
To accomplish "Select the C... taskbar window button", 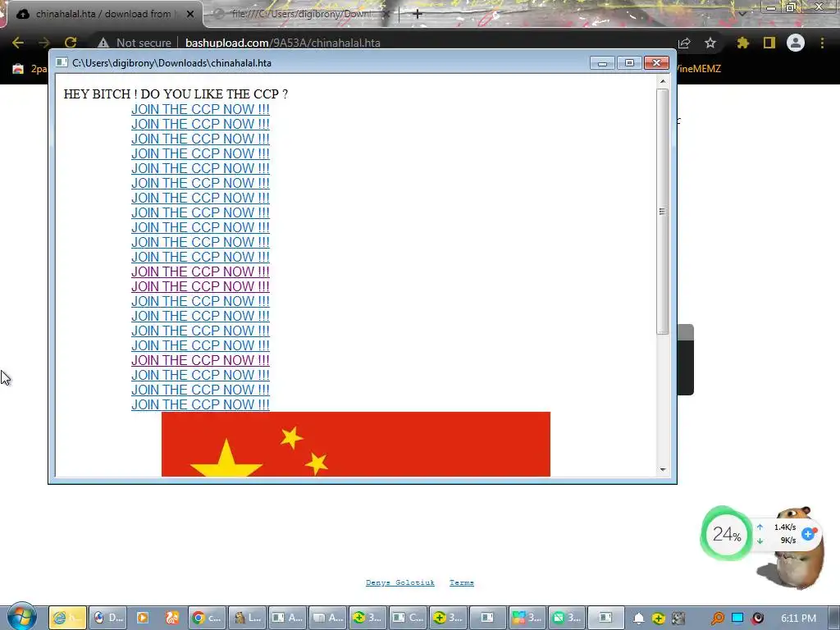I will pyautogui.click(x=408, y=618).
